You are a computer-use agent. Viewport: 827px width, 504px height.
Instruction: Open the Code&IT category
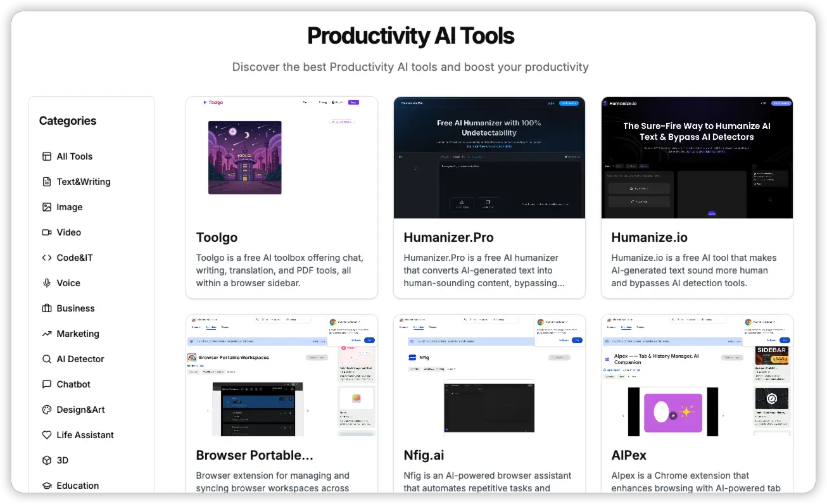tap(75, 258)
